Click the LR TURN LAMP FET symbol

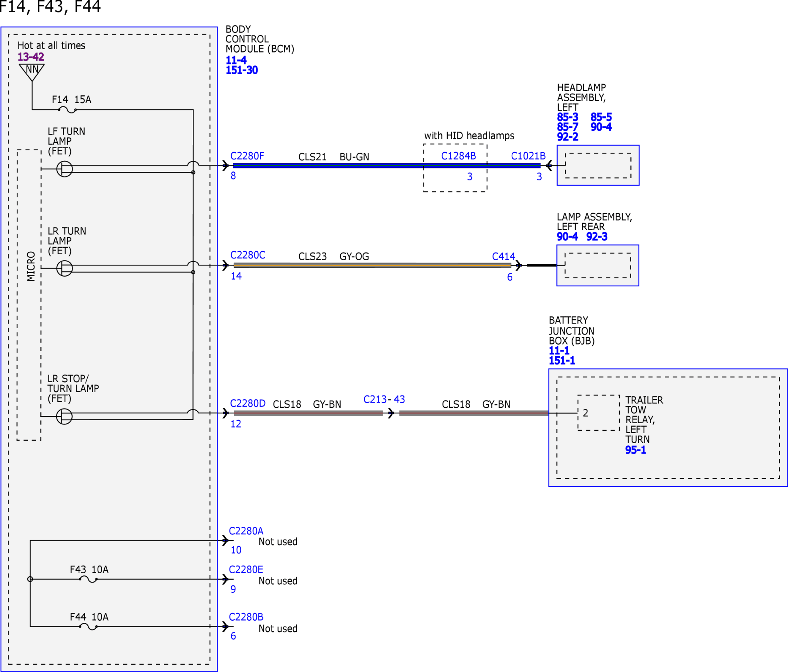click(x=64, y=268)
